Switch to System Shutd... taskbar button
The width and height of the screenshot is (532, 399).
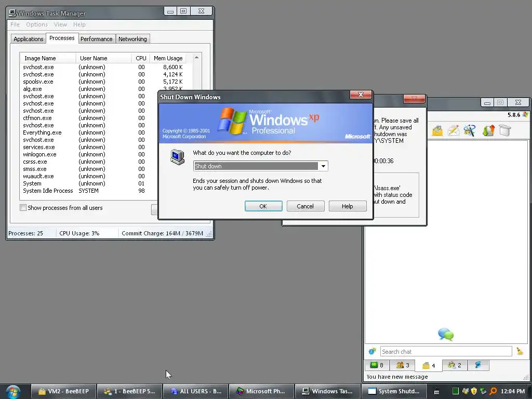coord(394,392)
